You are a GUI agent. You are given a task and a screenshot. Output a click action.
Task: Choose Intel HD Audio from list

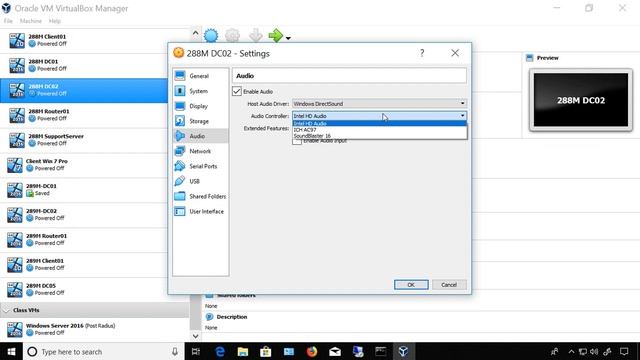point(379,123)
